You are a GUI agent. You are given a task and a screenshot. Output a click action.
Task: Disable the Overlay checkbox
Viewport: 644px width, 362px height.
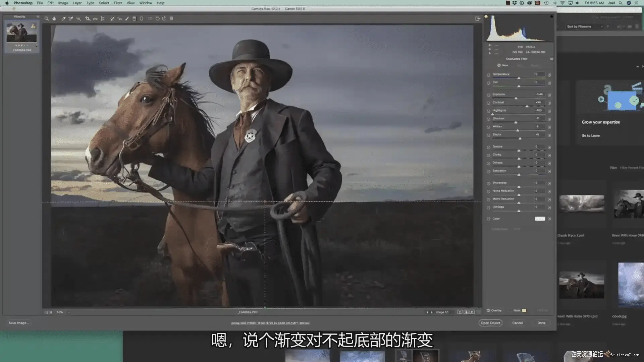coord(488,310)
